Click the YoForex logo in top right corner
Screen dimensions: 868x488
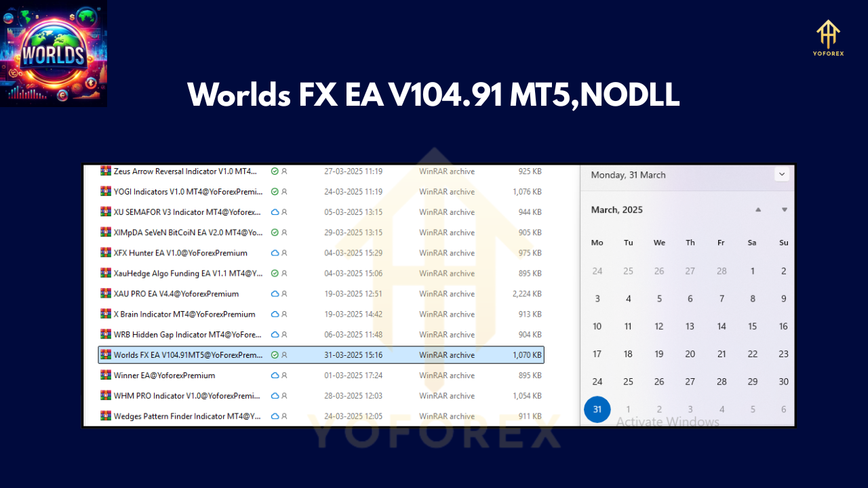pyautogui.click(x=828, y=38)
